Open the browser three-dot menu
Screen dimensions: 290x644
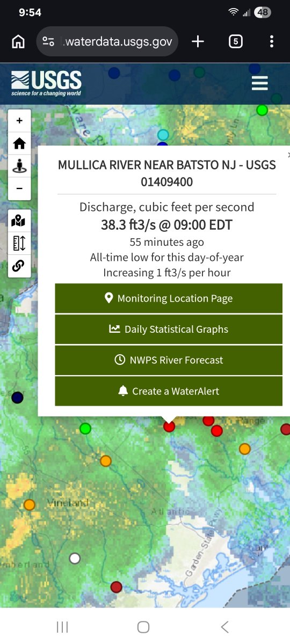(x=272, y=41)
